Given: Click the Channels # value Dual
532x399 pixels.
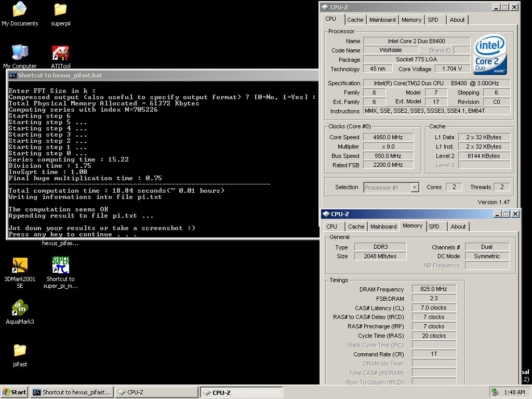Looking at the screenshot, I should click(x=487, y=247).
